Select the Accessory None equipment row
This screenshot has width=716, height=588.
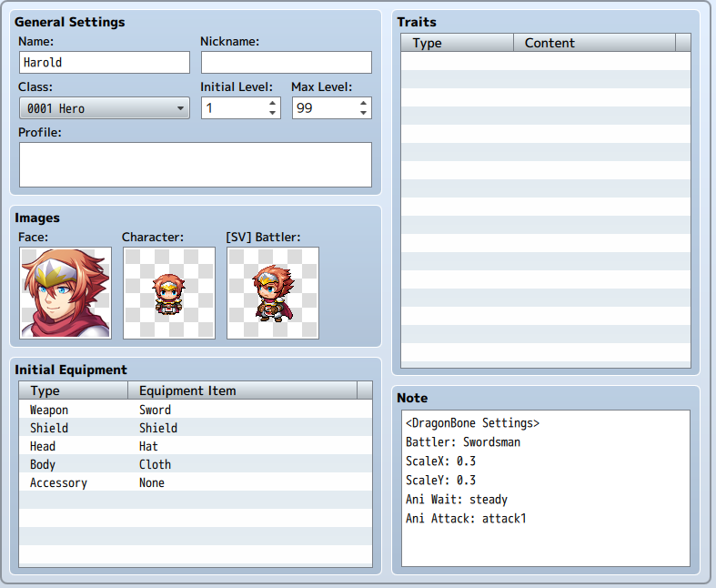pyautogui.click(x=196, y=482)
